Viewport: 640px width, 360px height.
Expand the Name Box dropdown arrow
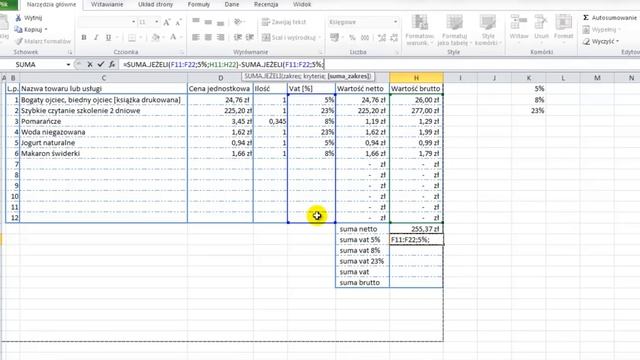[68, 64]
